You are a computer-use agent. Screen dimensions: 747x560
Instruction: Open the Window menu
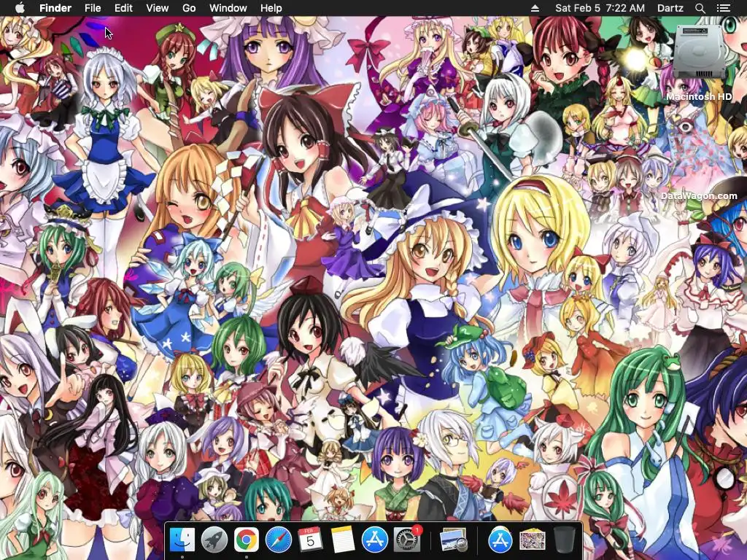click(x=228, y=8)
